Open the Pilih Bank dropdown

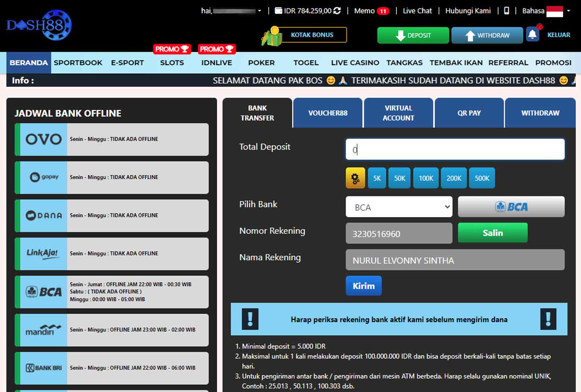pos(399,207)
